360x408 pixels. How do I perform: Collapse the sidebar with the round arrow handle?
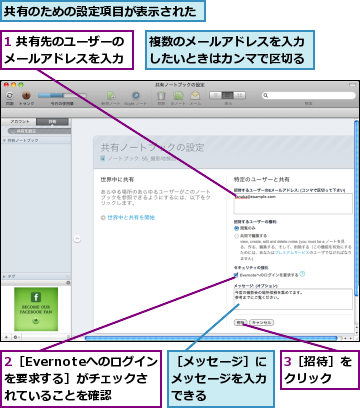pos(77,239)
